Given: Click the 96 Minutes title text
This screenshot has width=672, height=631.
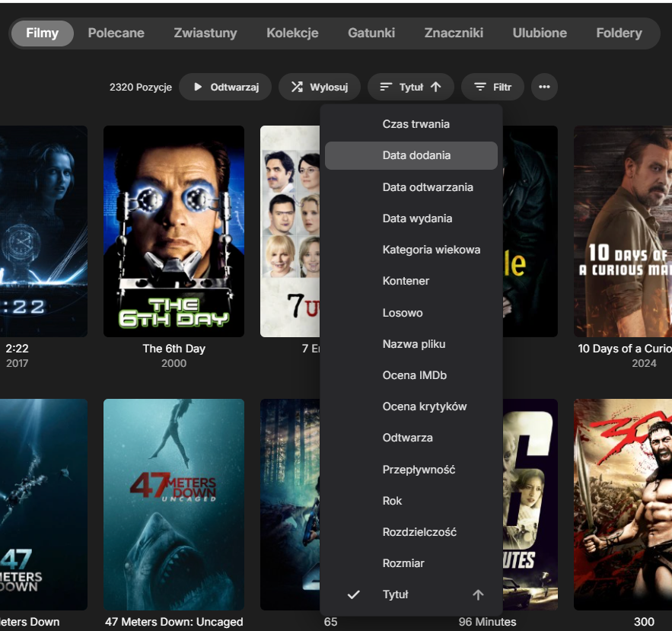Looking at the screenshot, I should coord(487,622).
